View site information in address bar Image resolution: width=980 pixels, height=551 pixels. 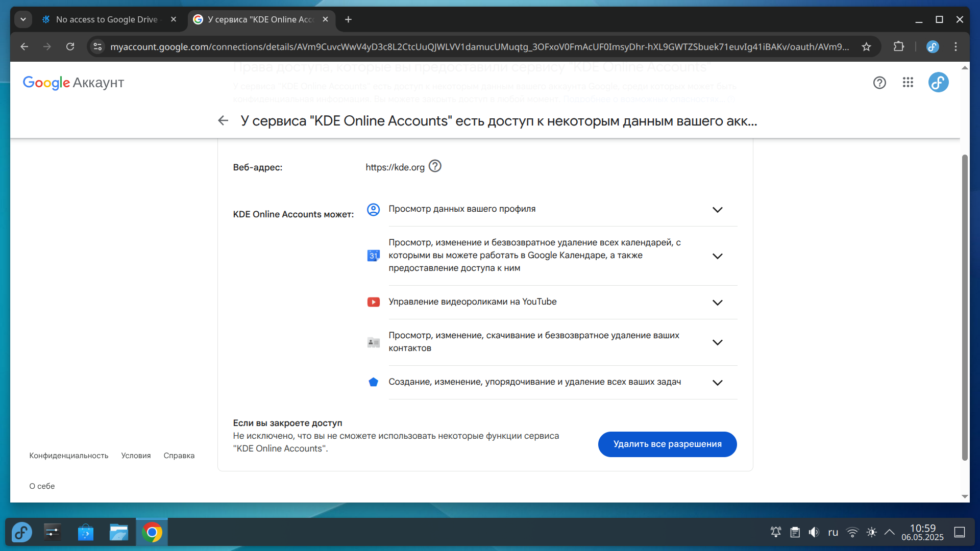point(97,46)
